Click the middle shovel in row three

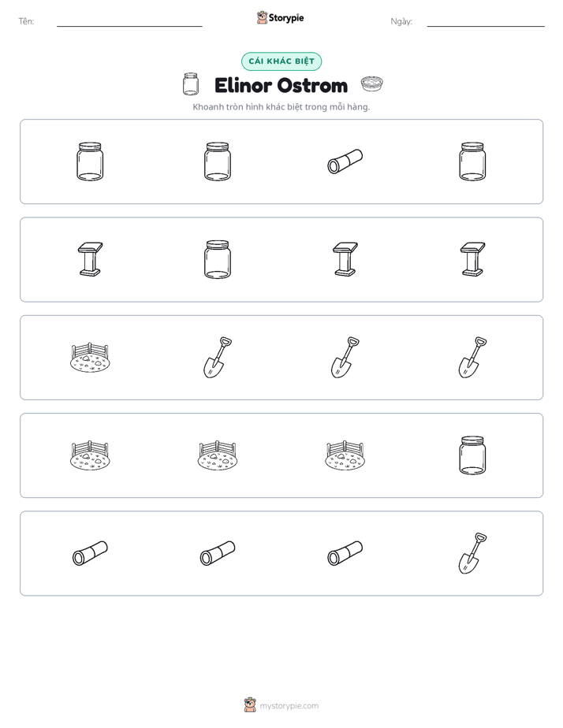(x=345, y=357)
